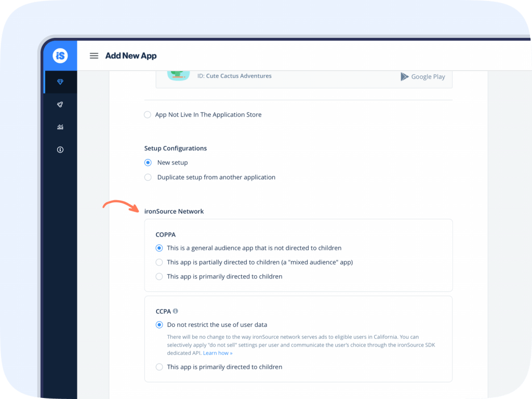The width and height of the screenshot is (532, 399).
Task: Click the ironSource logo
Action: point(60,56)
